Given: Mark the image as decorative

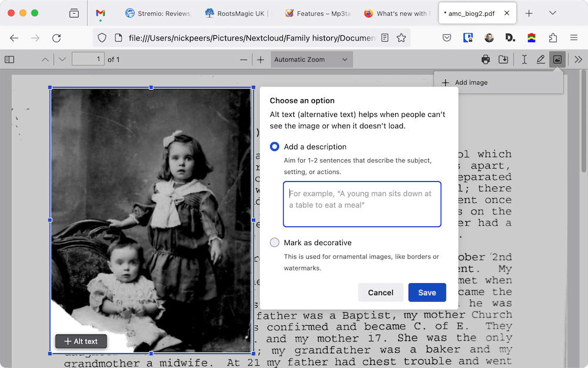Looking at the screenshot, I should click(x=274, y=242).
